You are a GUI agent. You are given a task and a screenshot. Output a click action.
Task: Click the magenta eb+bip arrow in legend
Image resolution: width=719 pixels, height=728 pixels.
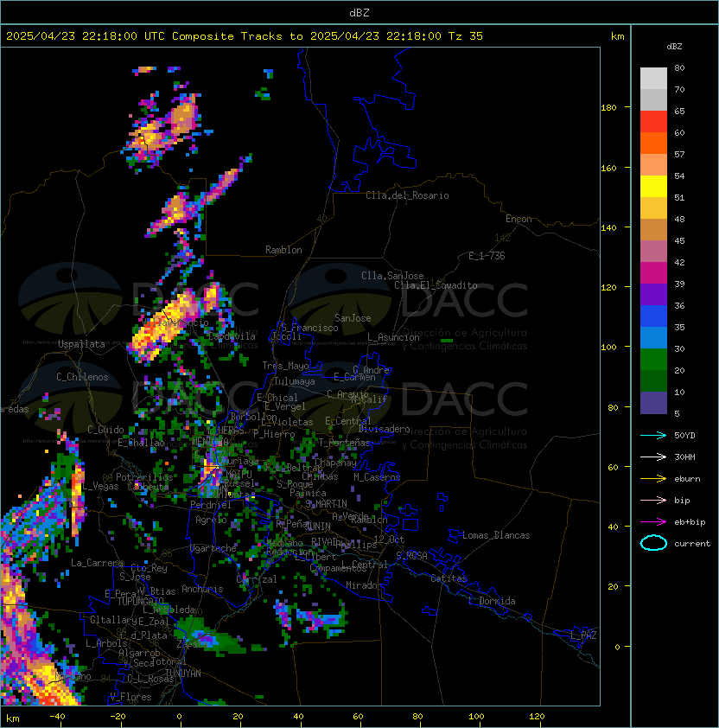point(653,522)
